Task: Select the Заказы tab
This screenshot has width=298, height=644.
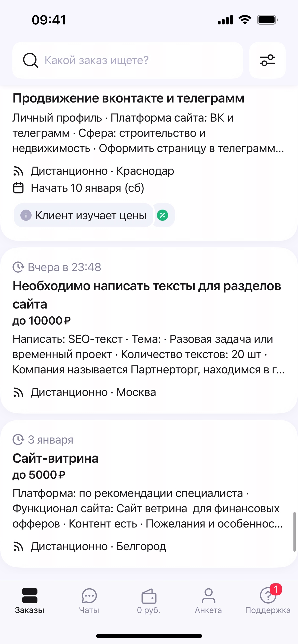Action: (30, 600)
